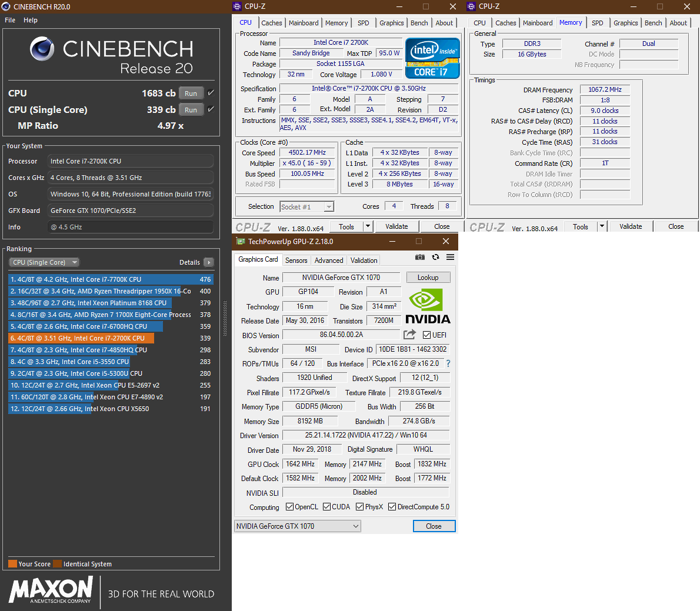Open the CPU (Single Core) ranking dropdown
This screenshot has height=611, width=700.
click(44, 262)
